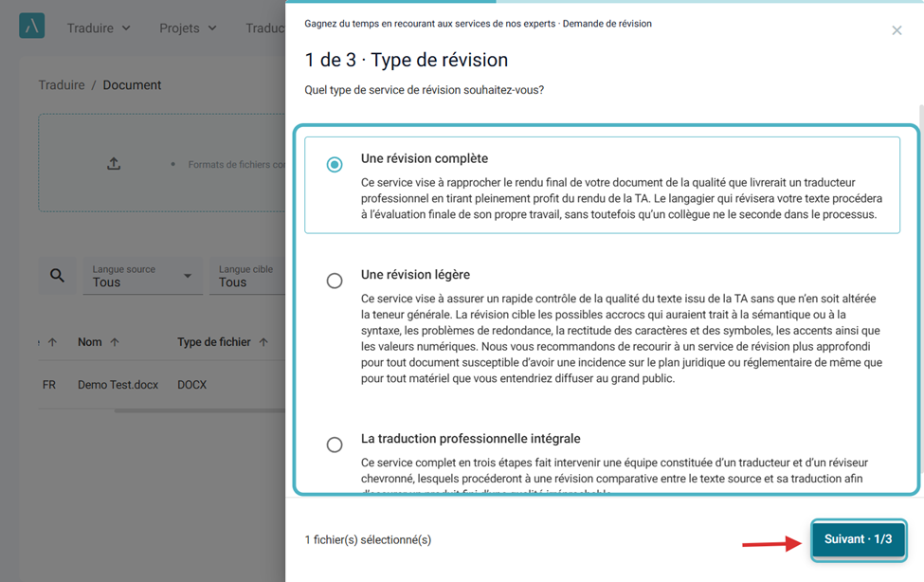Click Une révision légère option title
This screenshot has height=582, width=924.
coord(415,275)
